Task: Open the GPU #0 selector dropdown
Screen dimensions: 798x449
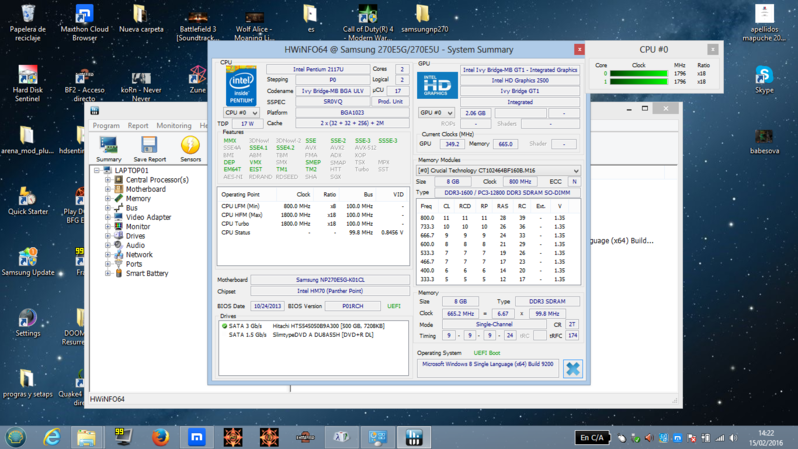Action: click(436, 113)
